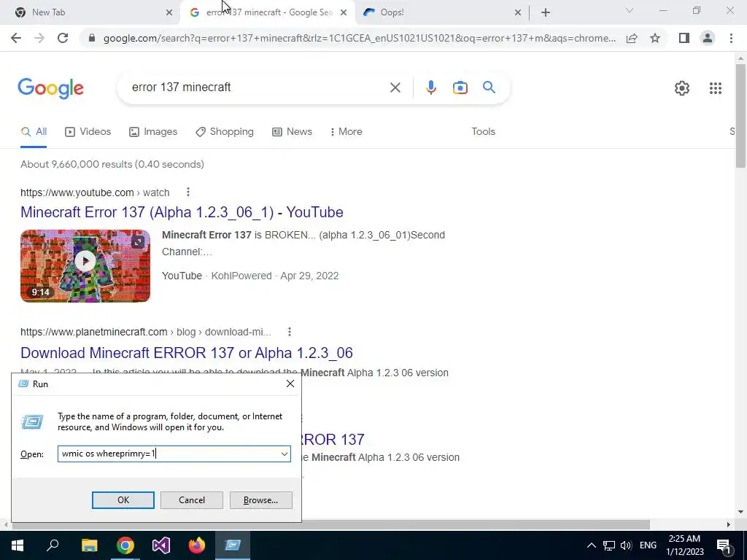Viewport: 747px width, 560px height.
Task: Switch to the Oops! browser tab
Action: (441, 12)
